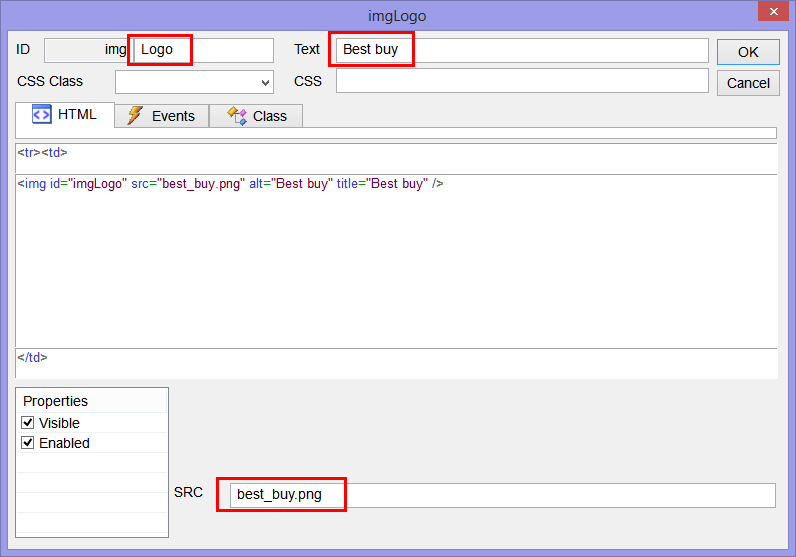
Task: Click the img tag line in HTML editor
Action: 230,183
